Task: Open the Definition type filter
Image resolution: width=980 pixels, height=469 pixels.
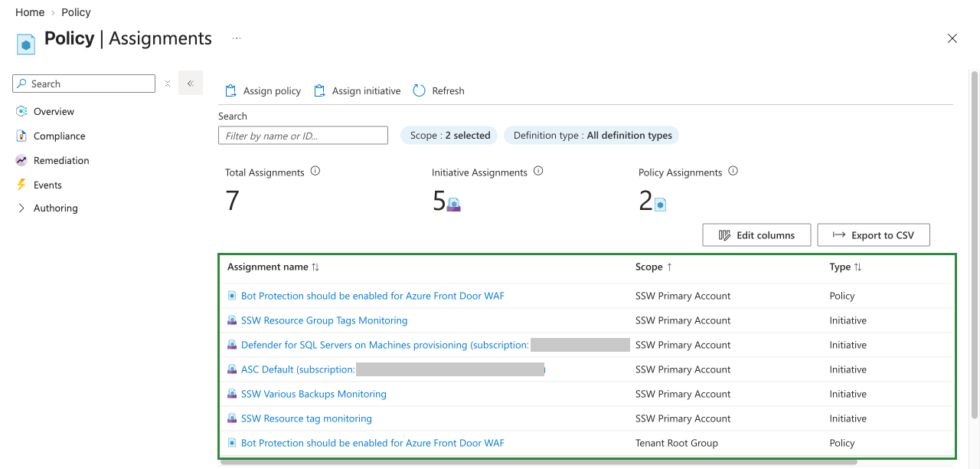Action: click(592, 136)
